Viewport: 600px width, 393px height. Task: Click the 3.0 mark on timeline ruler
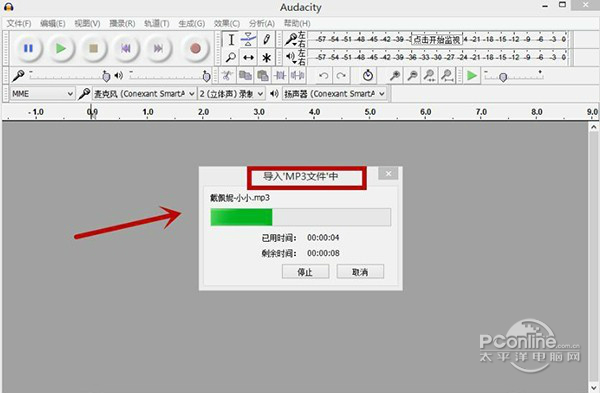pyautogui.click(x=259, y=112)
